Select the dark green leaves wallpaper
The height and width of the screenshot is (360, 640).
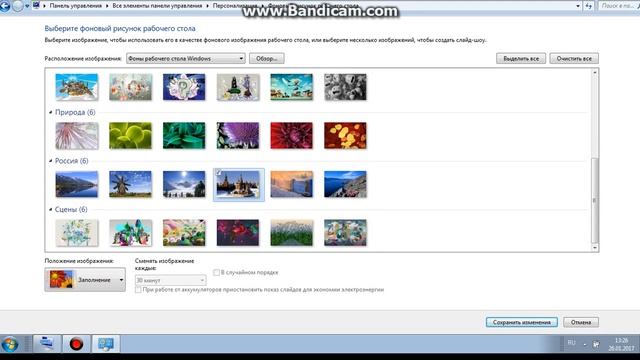[x=184, y=136]
